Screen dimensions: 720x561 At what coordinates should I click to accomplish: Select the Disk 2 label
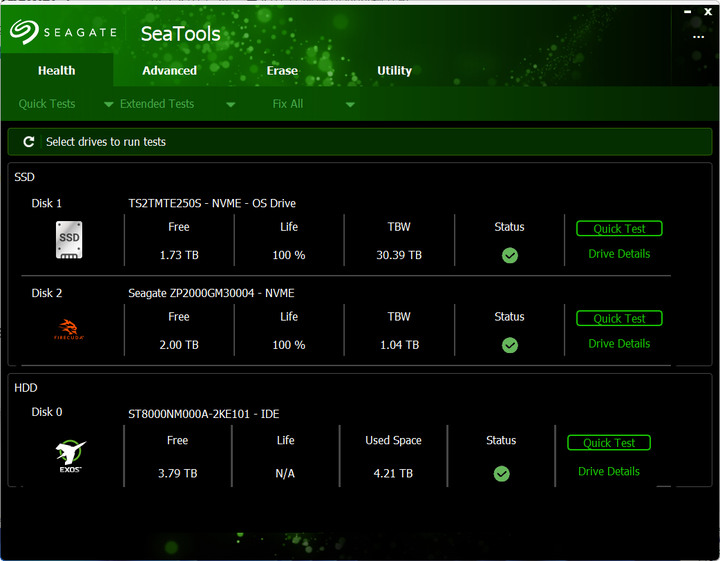tap(46, 293)
